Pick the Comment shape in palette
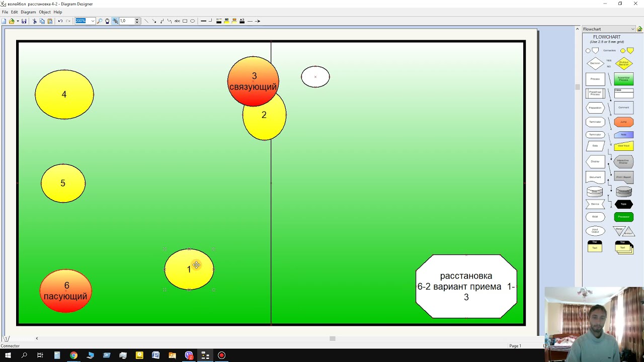644x362 pixels. coord(624,107)
